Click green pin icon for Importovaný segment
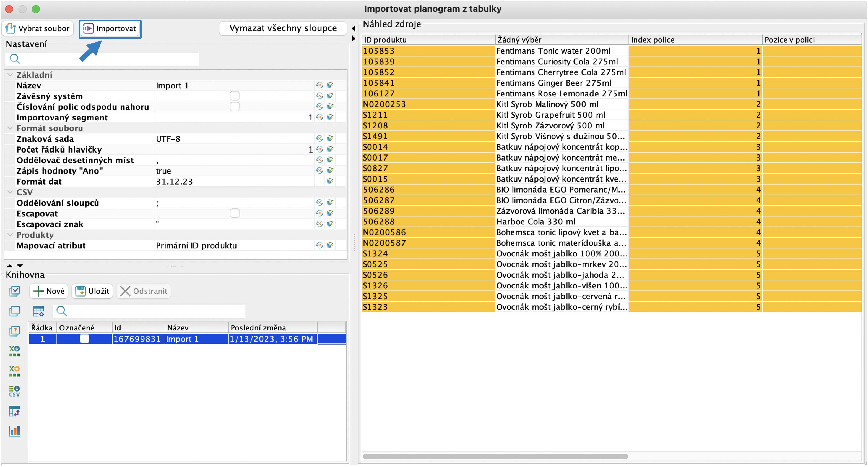This screenshot has width=868, height=467. (x=330, y=117)
